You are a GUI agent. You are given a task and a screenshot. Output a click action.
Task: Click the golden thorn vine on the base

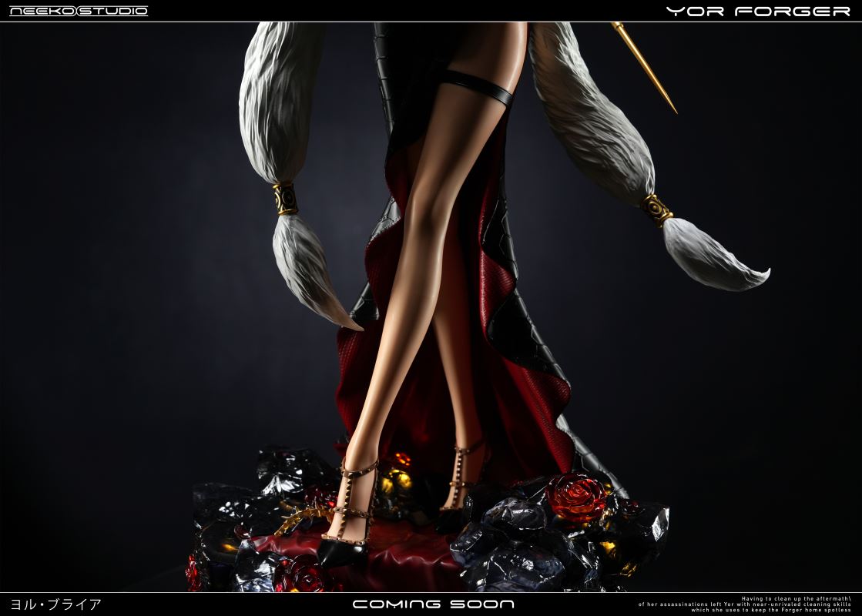tap(300, 520)
